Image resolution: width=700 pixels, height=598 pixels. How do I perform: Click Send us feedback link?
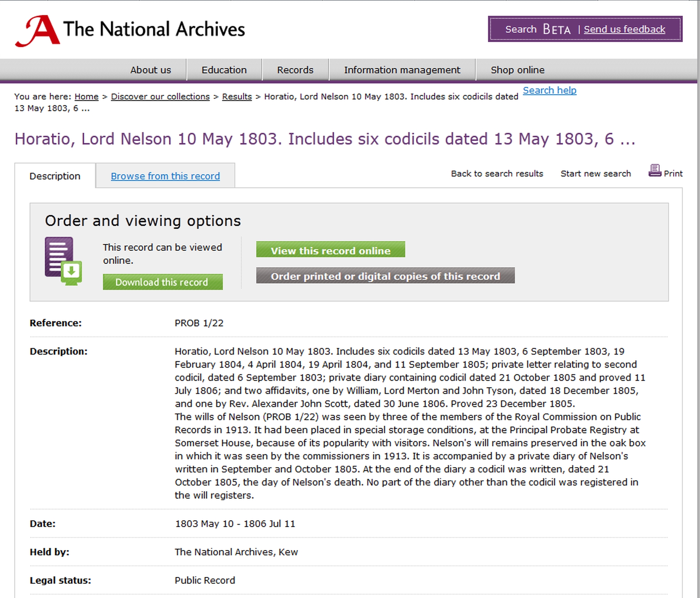click(624, 29)
